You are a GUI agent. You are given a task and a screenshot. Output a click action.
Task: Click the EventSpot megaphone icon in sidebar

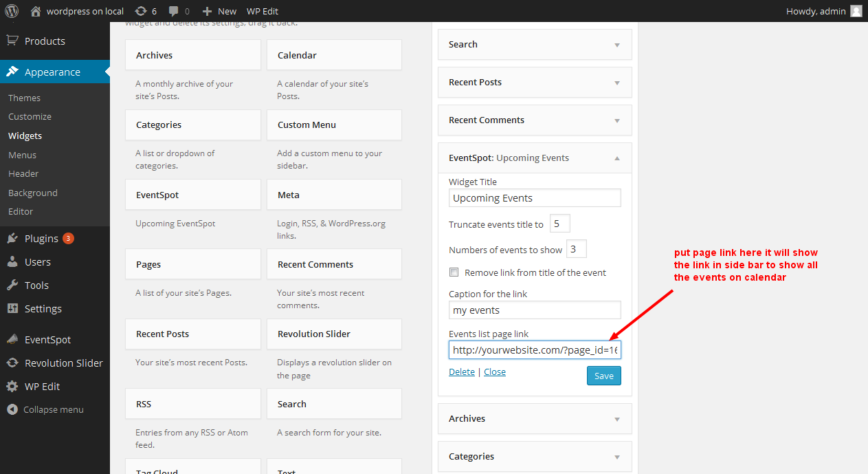(x=12, y=339)
